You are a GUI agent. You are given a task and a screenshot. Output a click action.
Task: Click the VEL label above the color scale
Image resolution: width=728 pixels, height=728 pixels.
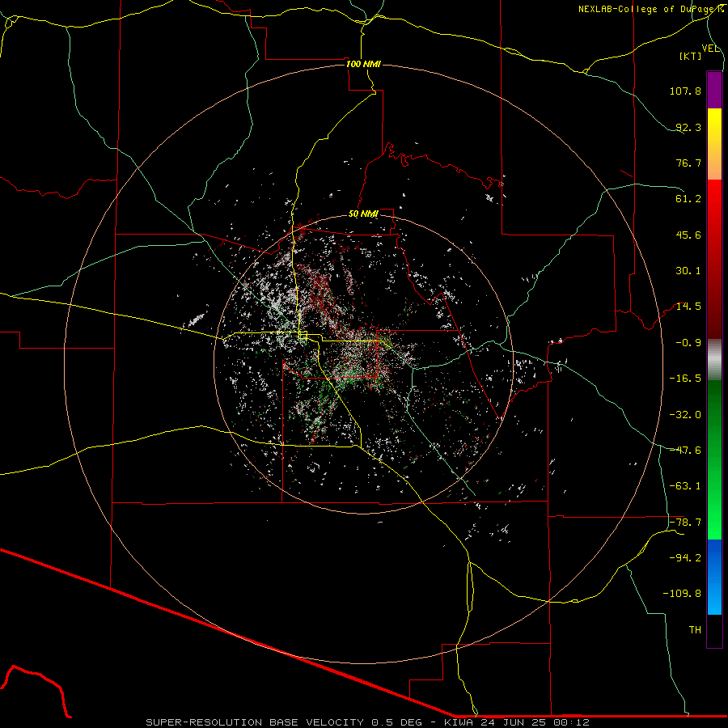click(x=710, y=49)
